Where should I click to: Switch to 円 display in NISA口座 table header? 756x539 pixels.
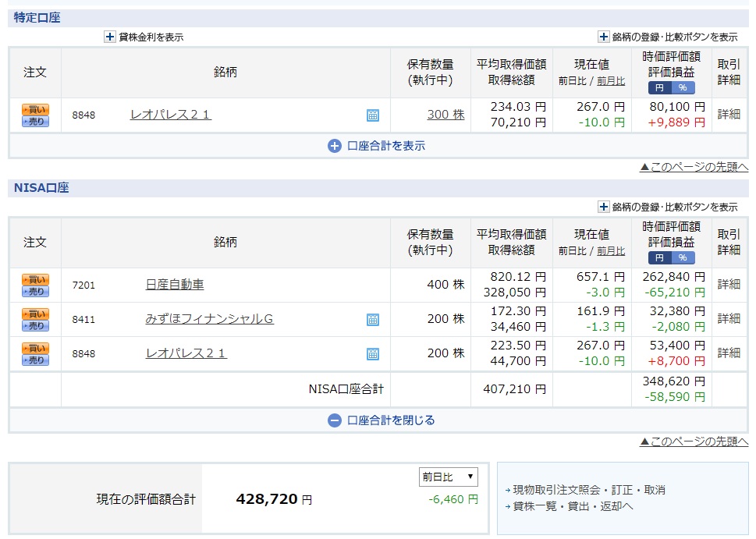(659, 258)
